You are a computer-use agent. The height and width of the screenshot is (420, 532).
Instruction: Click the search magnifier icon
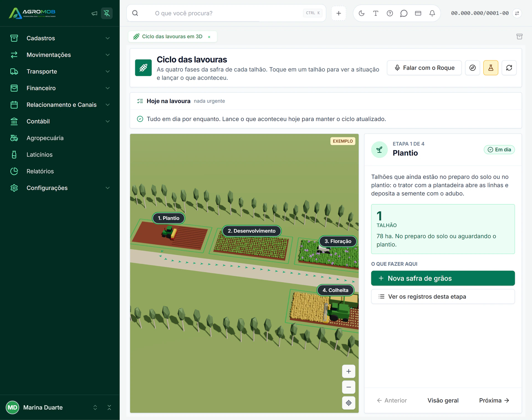coord(135,13)
